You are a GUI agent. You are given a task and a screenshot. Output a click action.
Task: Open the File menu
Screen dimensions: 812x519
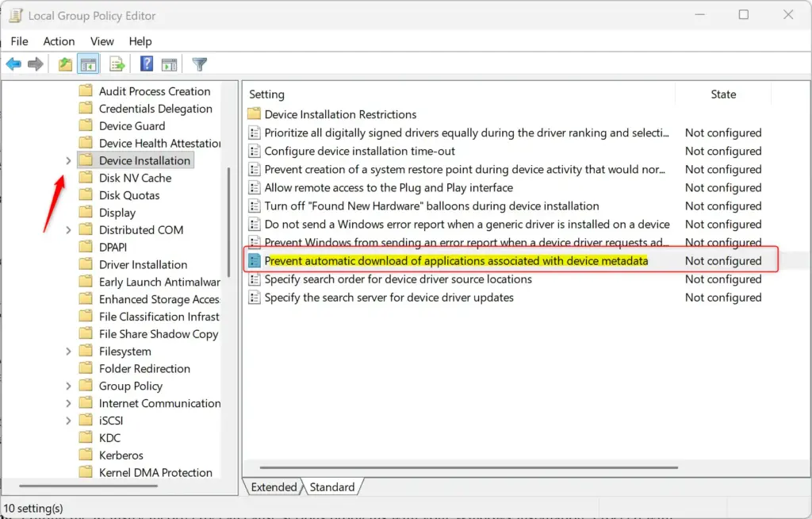point(20,41)
